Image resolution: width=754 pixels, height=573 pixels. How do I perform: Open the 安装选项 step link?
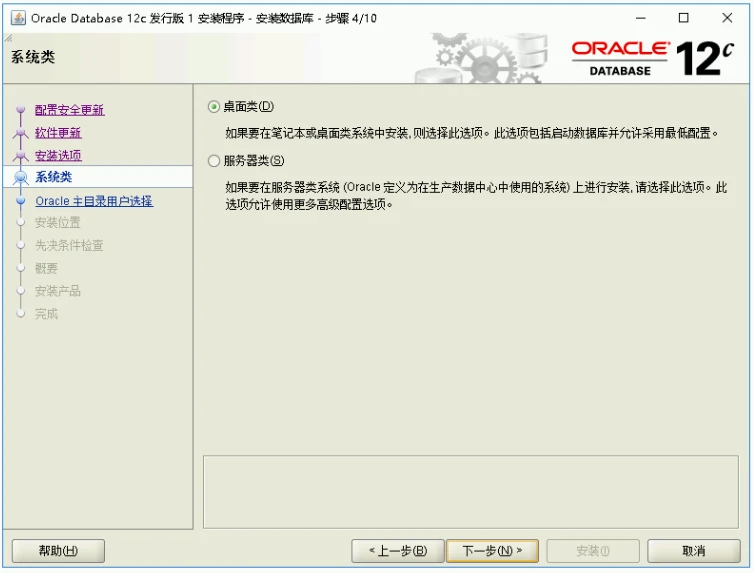coord(58,155)
